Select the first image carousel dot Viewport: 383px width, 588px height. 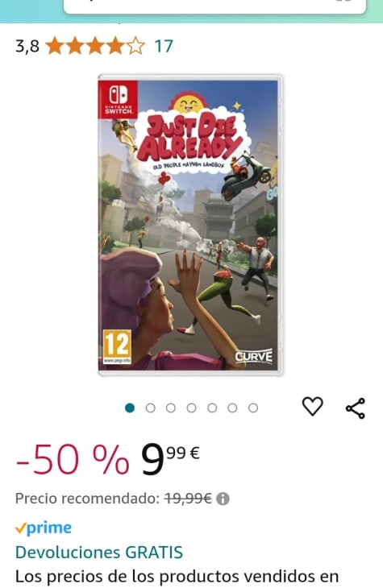click(130, 408)
